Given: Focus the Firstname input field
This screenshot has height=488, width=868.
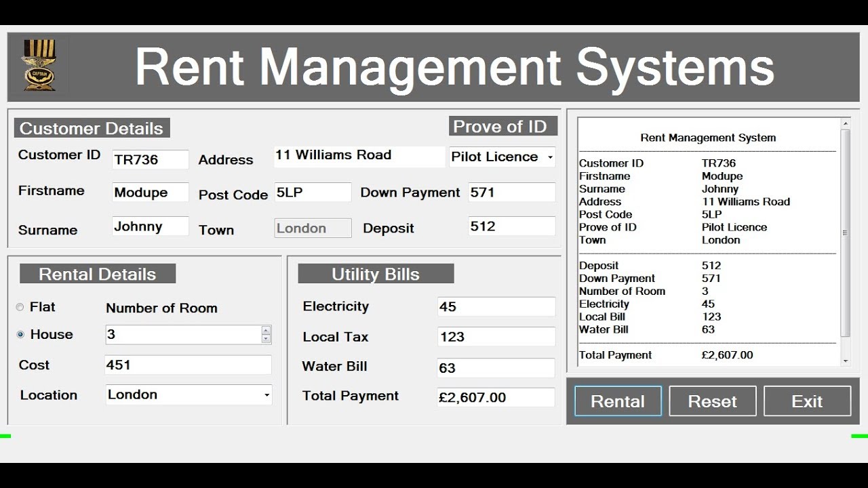Looking at the screenshot, I should [x=151, y=192].
